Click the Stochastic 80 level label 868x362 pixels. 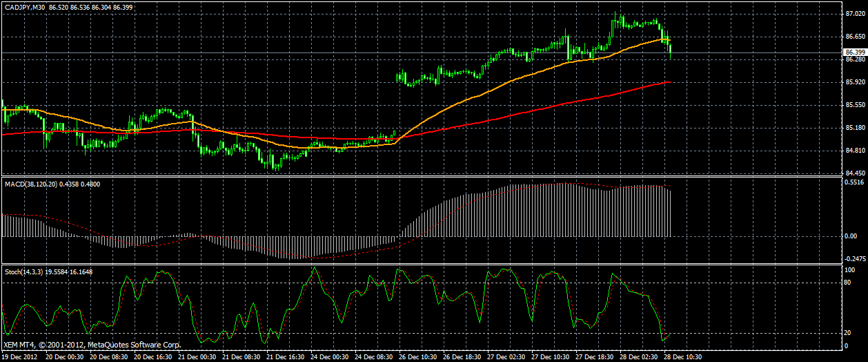click(849, 283)
